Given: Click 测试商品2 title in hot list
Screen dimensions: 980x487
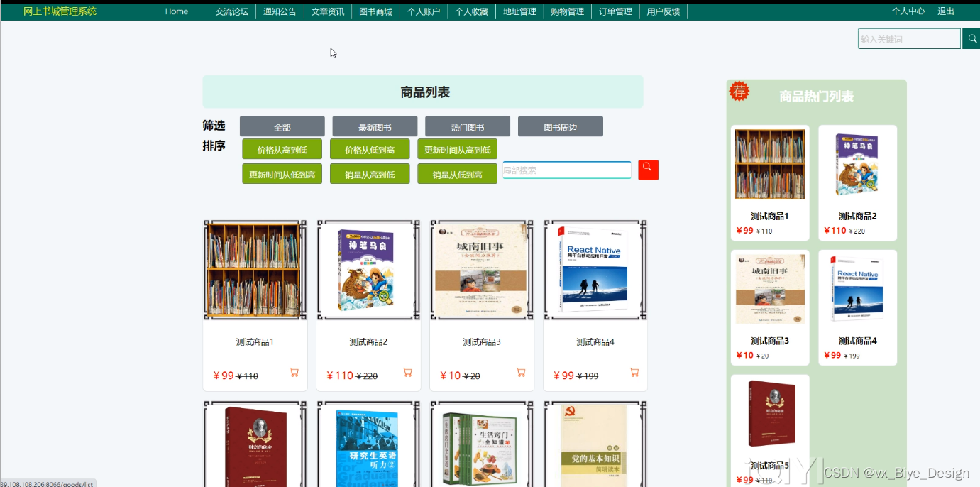Looking at the screenshot, I should pyautogui.click(x=857, y=217).
